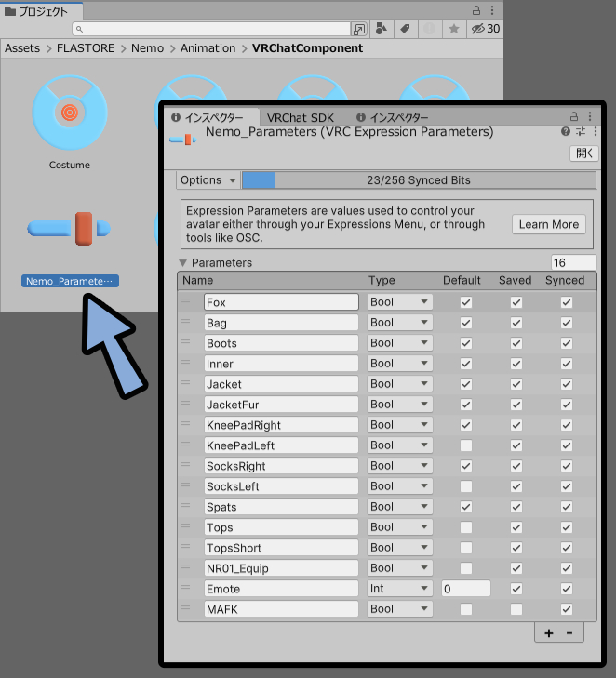This screenshot has height=678, width=616.
Task: Click the Emote default value field
Action: [466, 589]
